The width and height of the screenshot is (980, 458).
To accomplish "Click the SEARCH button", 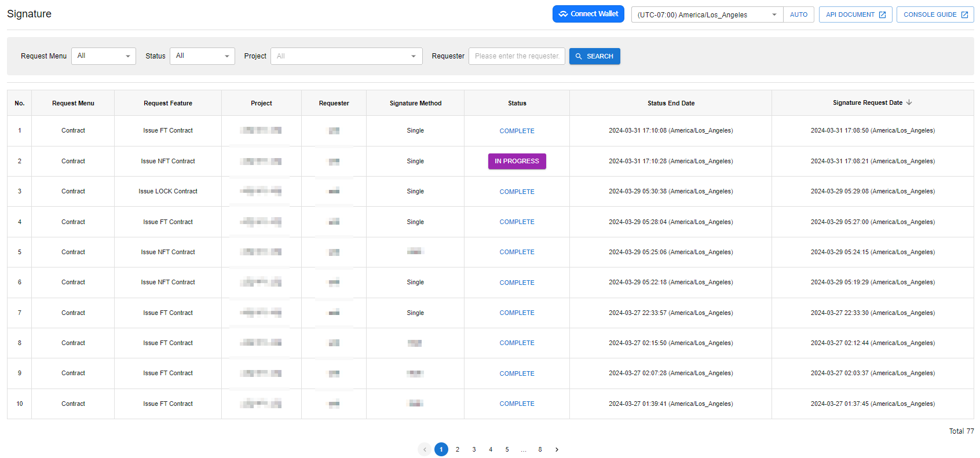I will pyautogui.click(x=594, y=56).
